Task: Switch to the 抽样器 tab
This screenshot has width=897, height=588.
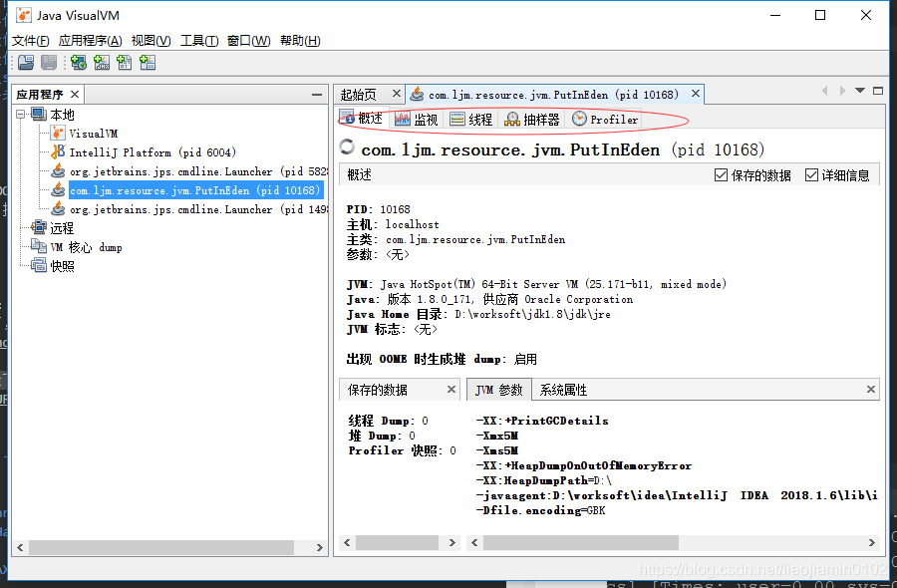Action: point(532,119)
